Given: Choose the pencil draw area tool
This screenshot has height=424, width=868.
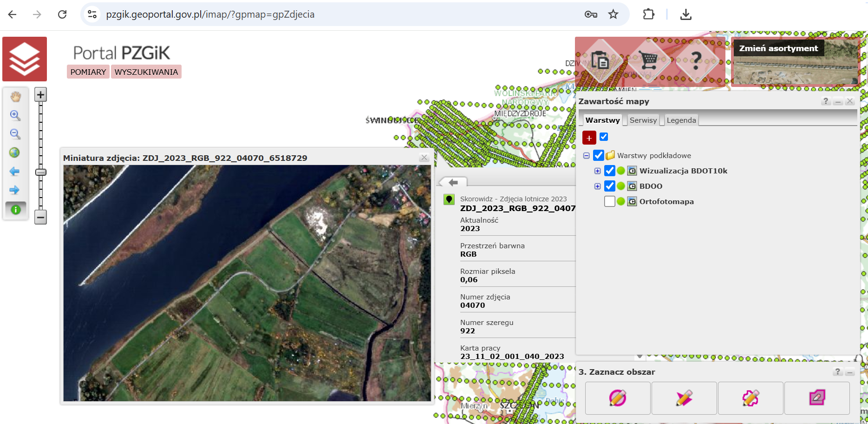Looking at the screenshot, I should 684,398.
